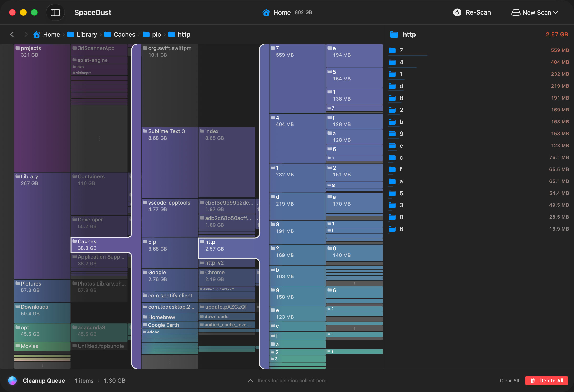Toggle the sidebar panel icon
574x392 pixels.
[x=55, y=12]
